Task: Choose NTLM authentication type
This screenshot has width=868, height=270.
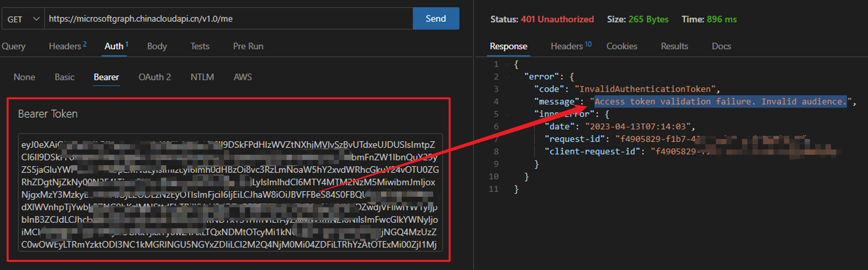Action: (x=202, y=77)
